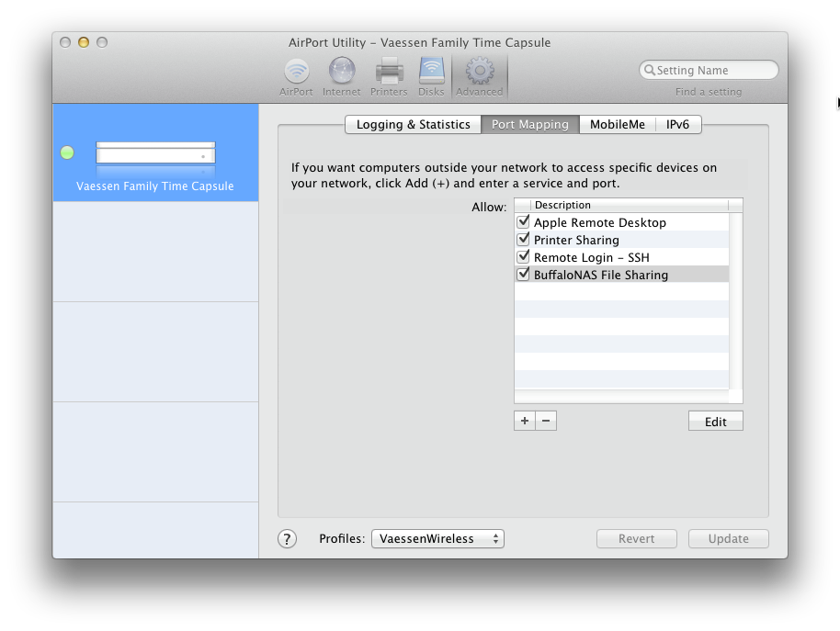Open the Profiles VaessenWireless dropdown
Viewport: 840px width, 631px height.
point(437,538)
